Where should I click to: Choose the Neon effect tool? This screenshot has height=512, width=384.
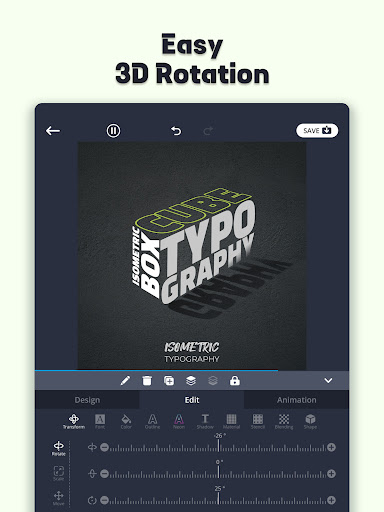coord(179,421)
